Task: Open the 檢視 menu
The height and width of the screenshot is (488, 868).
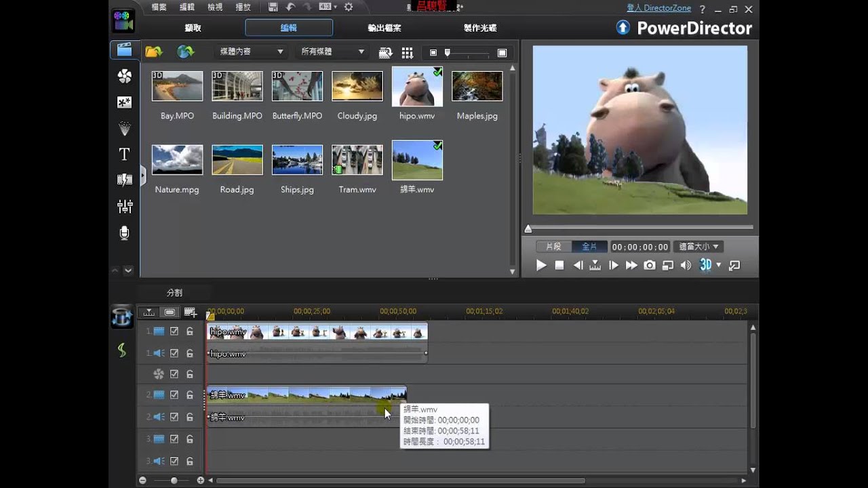Action: pyautogui.click(x=215, y=7)
